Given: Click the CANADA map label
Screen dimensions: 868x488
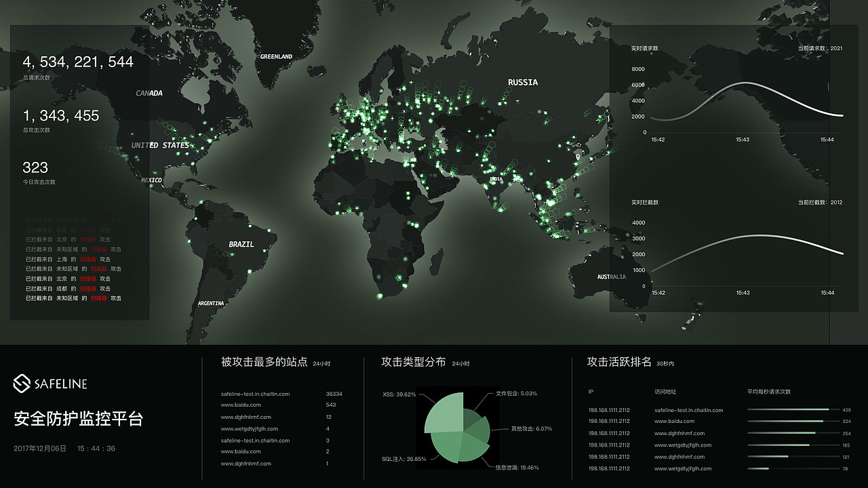Looking at the screenshot, I should [149, 93].
